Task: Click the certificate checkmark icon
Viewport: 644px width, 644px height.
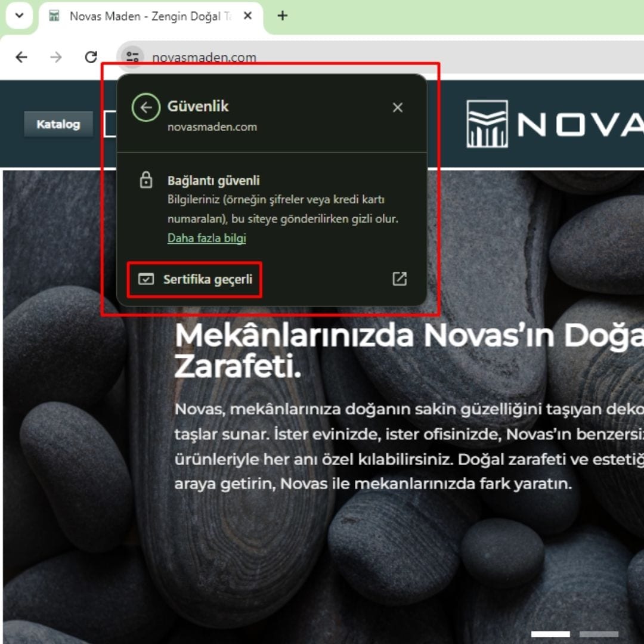Action: pos(146,279)
